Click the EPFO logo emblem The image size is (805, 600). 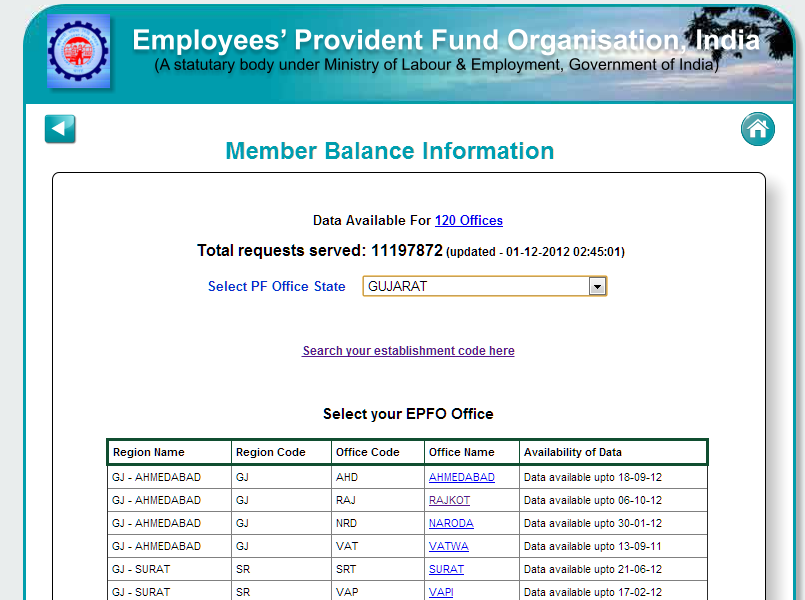(x=79, y=49)
